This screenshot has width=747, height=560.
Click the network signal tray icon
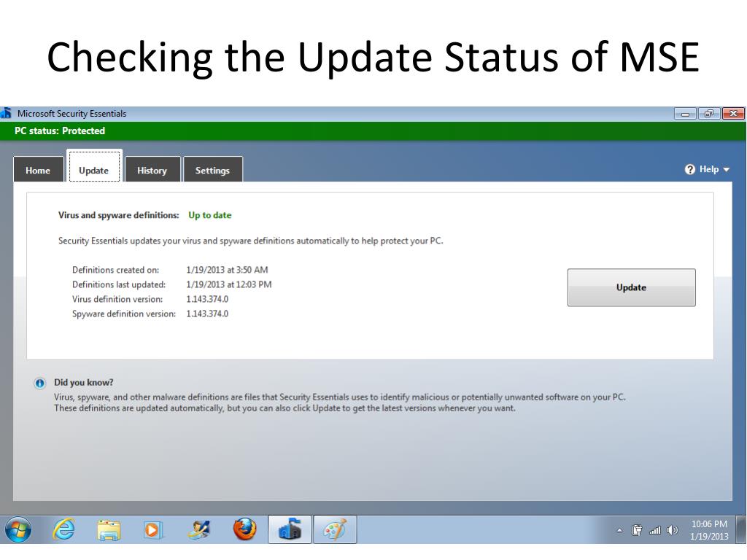click(655, 530)
